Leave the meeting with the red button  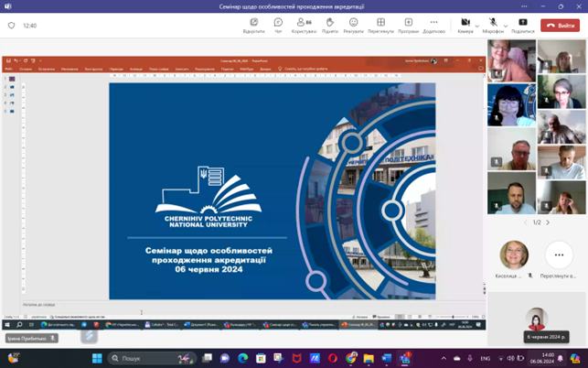pos(560,26)
